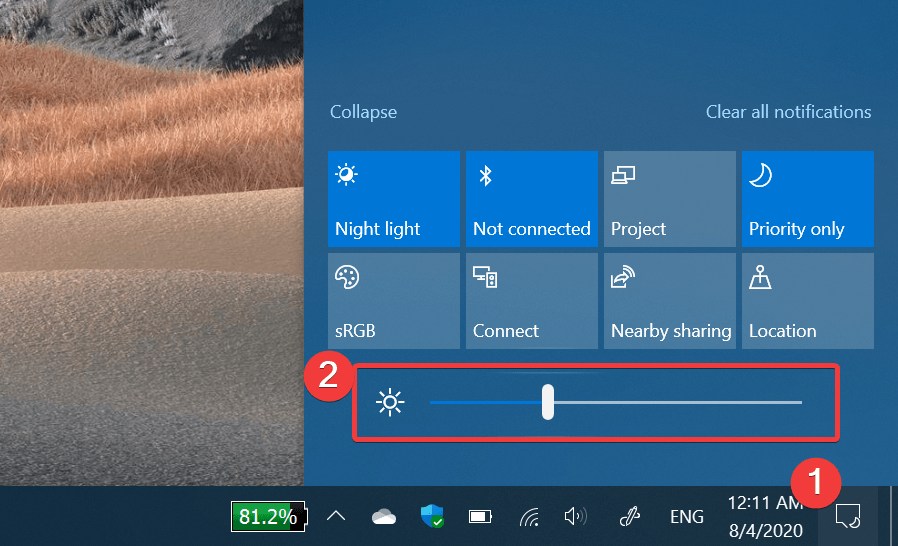
Task: Open Windows Ink pen icon
Action: coord(629,517)
